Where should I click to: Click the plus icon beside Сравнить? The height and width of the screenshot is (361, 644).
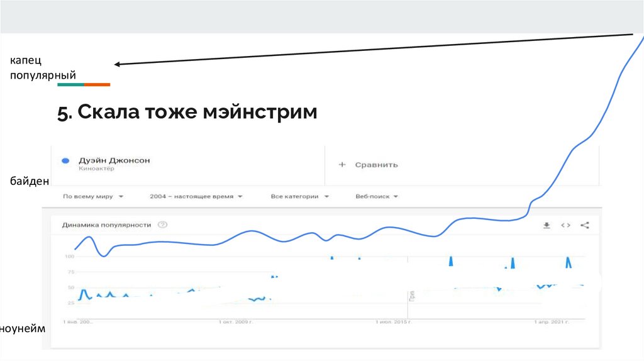click(x=342, y=165)
